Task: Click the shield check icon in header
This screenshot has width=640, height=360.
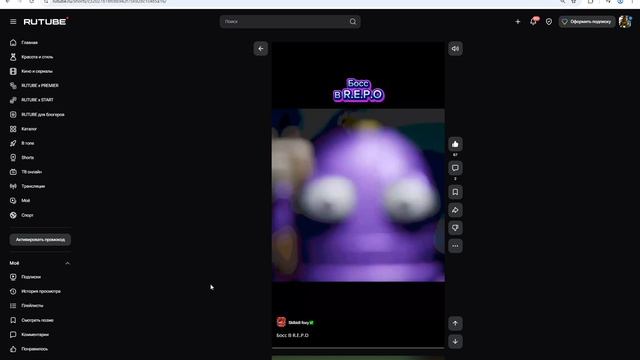Action: point(549,22)
